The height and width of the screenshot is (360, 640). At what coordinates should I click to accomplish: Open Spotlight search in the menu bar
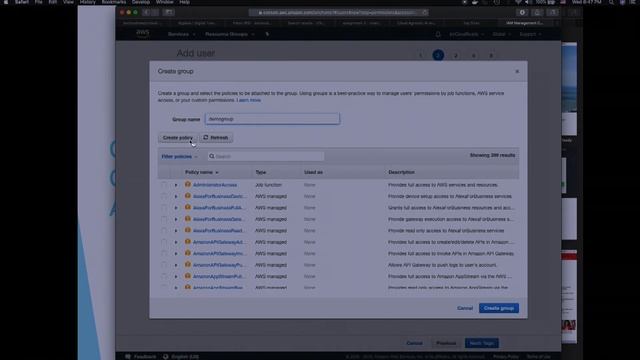611,2
